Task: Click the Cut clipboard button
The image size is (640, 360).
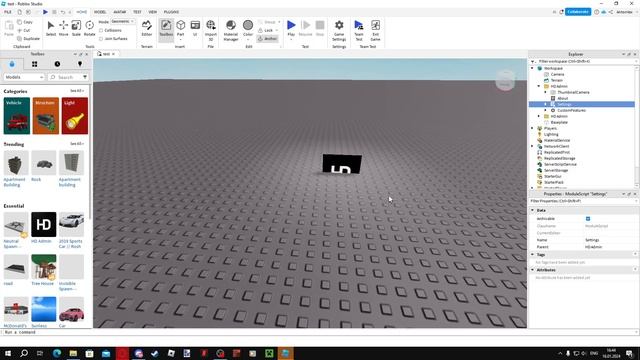Action: (24, 30)
